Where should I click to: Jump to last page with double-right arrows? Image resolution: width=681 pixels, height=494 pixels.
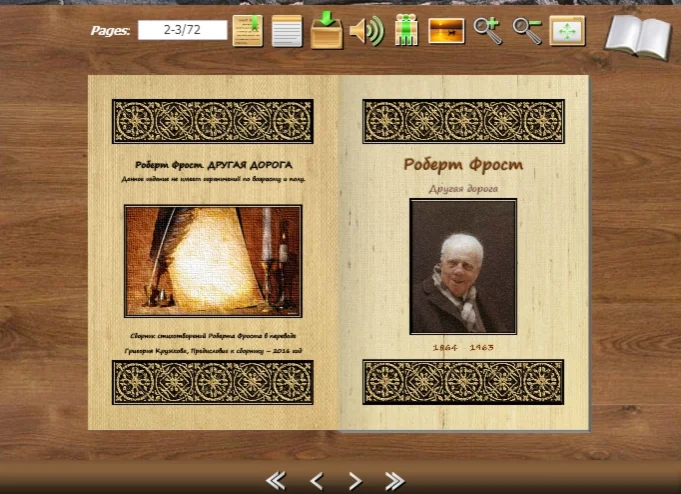click(x=395, y=481)
